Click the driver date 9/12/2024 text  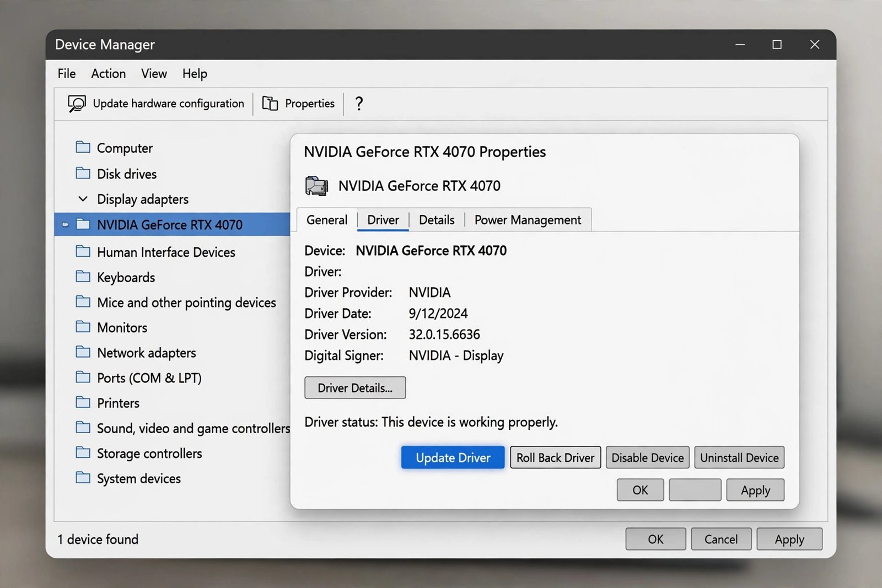point(438,314)
